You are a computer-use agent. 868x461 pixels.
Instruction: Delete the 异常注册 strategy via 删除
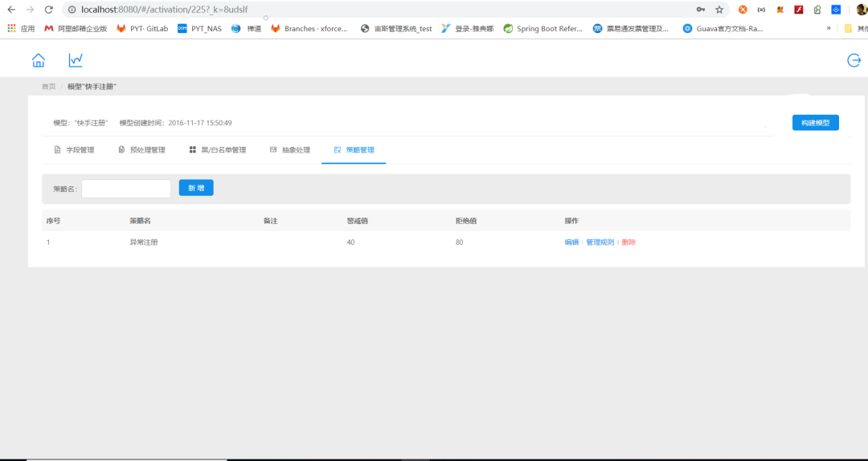tap(628, 243)
